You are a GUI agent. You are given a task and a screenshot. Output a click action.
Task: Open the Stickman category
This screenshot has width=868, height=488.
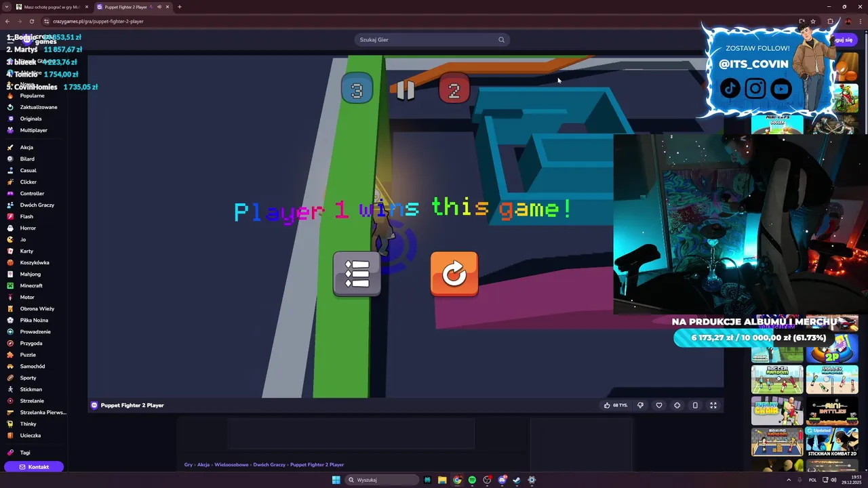(x=33, y=389)
